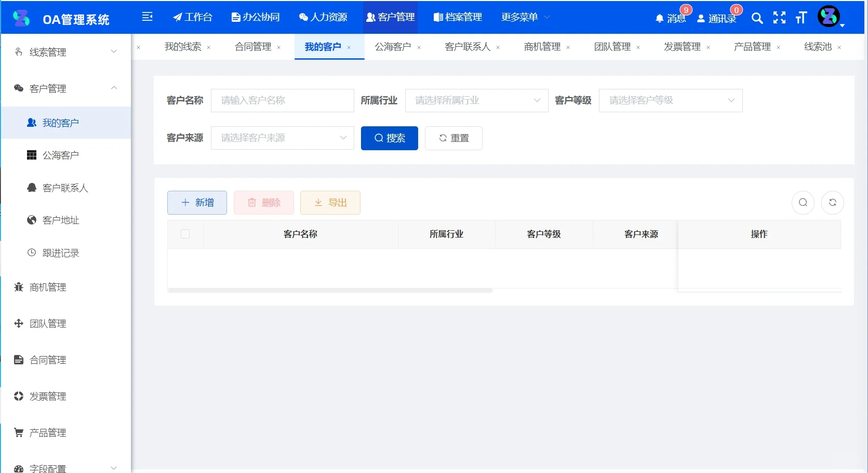868x473 pixels.
Task: Click the fullscreen toggle icon in header
Action: point(779,18)
